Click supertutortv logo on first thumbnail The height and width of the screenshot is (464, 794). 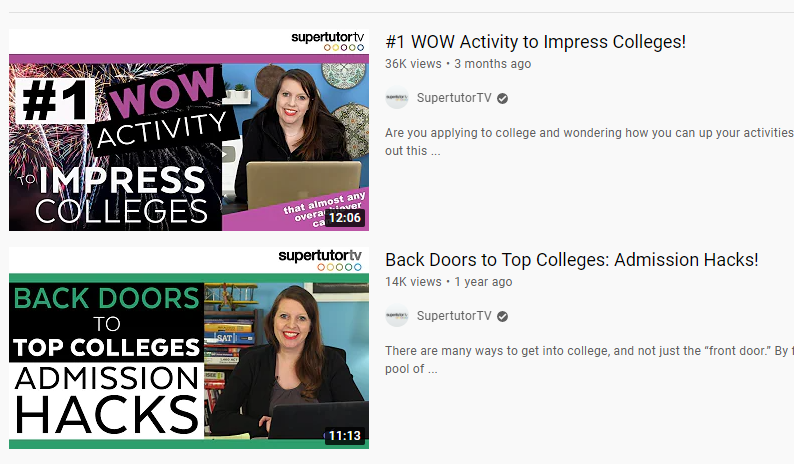(x=328, y=41)
